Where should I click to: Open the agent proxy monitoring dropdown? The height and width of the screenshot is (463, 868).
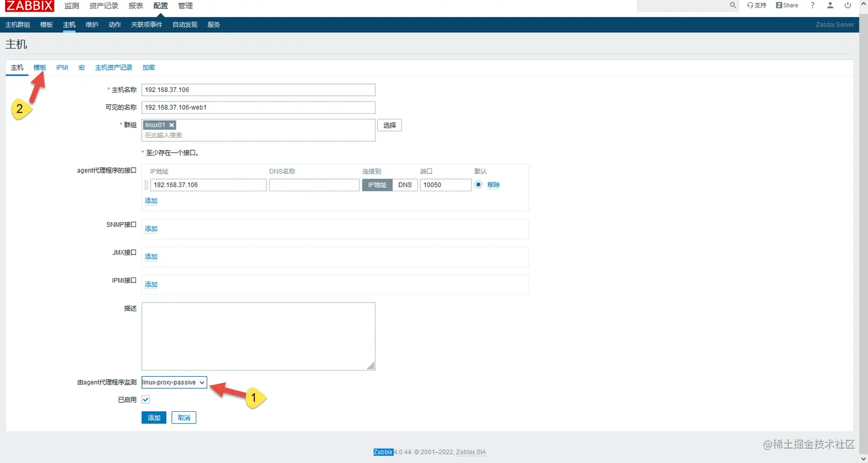[174, 383]
